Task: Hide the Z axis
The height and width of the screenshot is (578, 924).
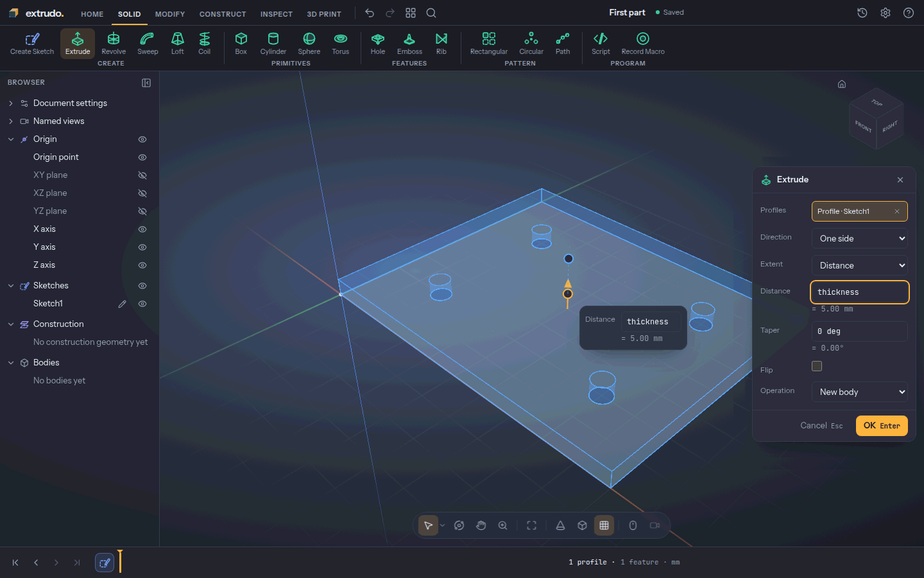Action: pos(142,265)
